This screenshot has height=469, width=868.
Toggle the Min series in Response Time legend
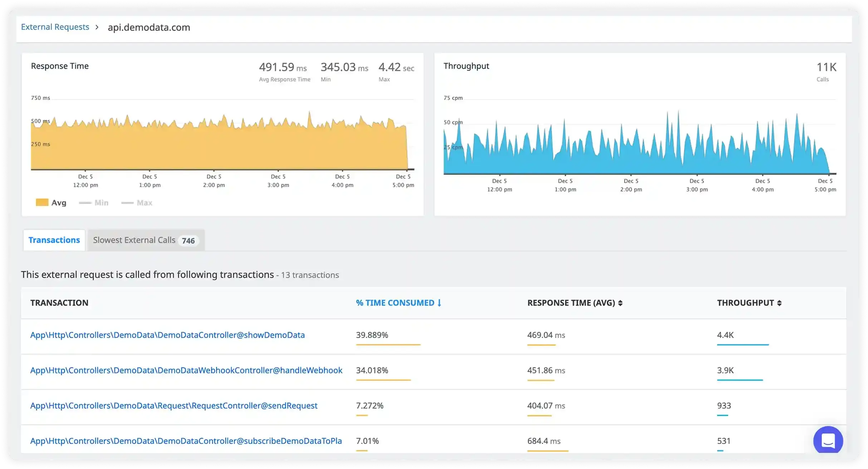click(x=94, y=202)
